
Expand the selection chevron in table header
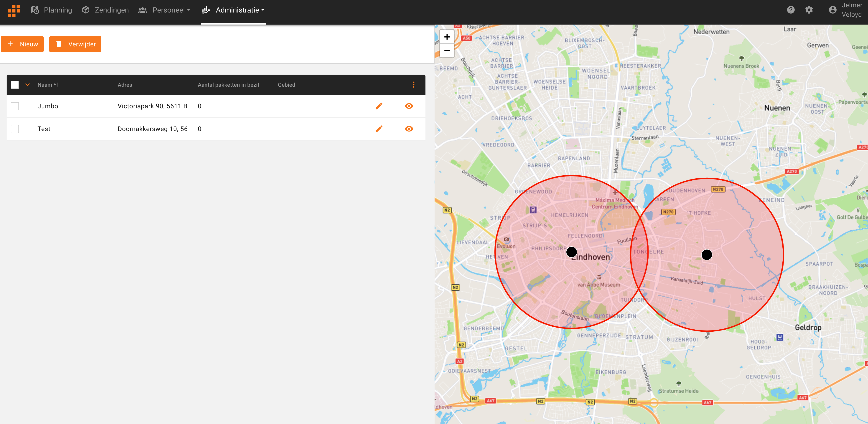pyautogui.click(x=28, y=85)
